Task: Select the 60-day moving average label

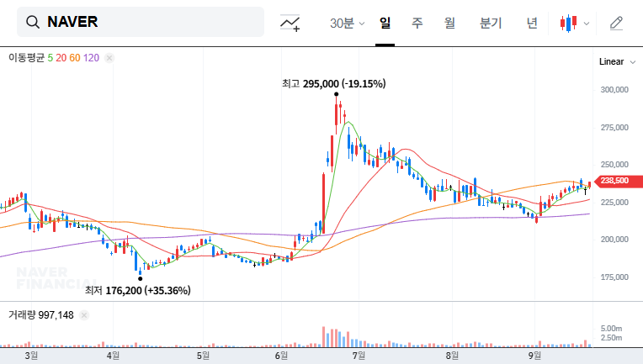Action: [x=75, y=58]
